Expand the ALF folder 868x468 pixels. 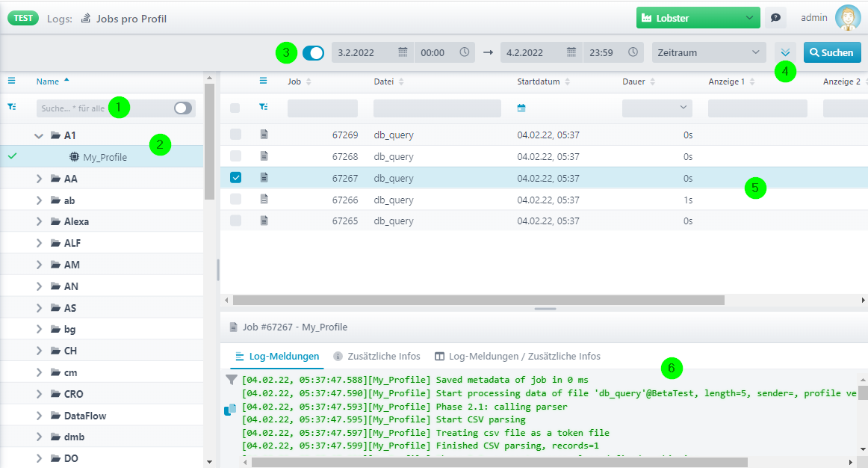[x=39, y=243]
